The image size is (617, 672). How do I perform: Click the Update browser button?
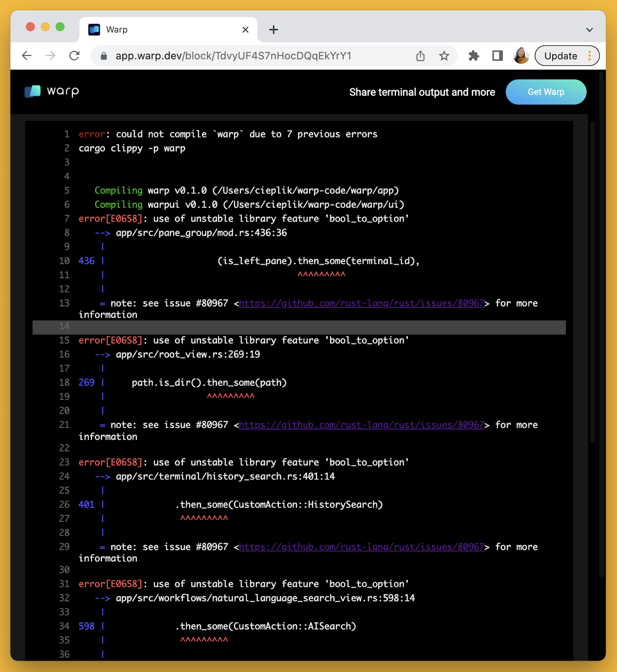(560, 56)
